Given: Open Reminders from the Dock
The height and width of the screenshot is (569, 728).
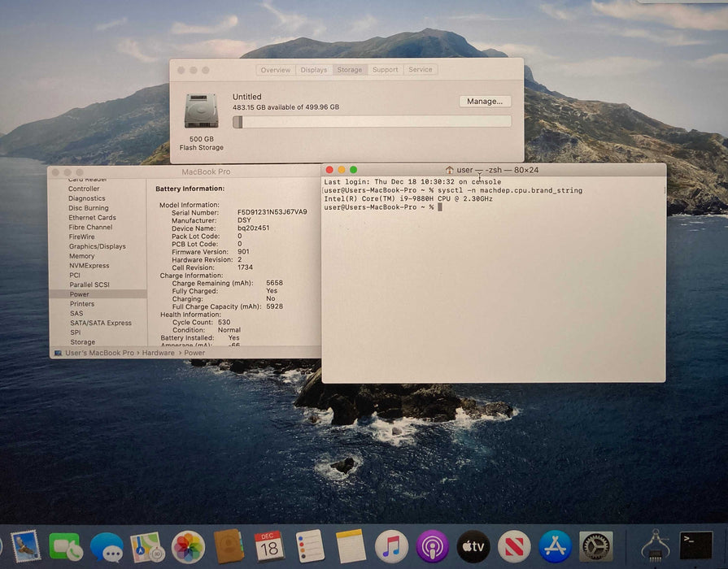Looking at the screenshot, I should click(310, 546).
